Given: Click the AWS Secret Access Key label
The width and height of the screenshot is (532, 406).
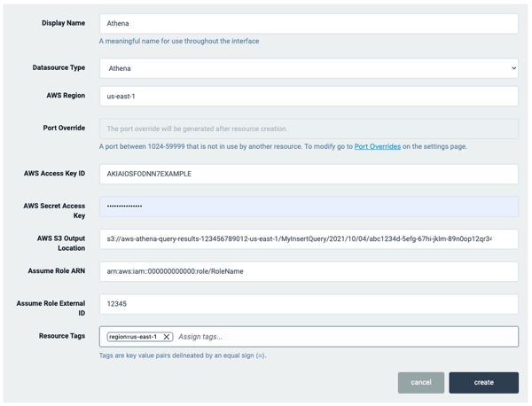Looking at the screenshot, I should (54, 211).
